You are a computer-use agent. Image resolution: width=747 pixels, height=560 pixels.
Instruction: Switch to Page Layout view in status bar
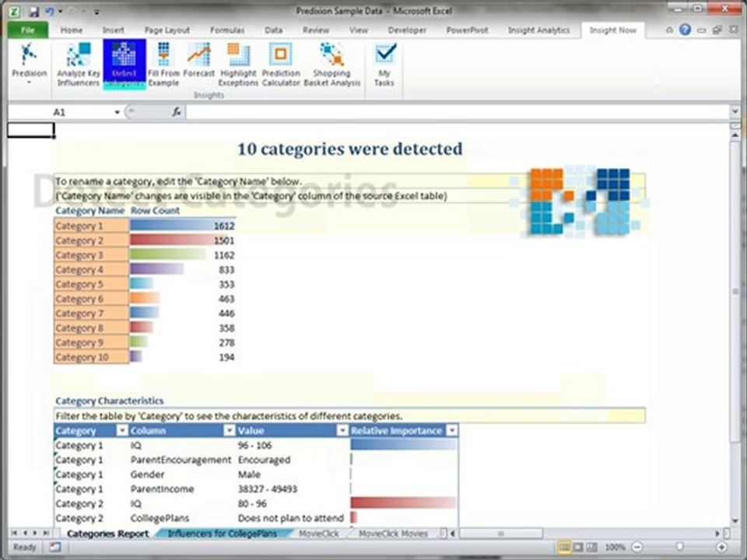click(578, 547)
